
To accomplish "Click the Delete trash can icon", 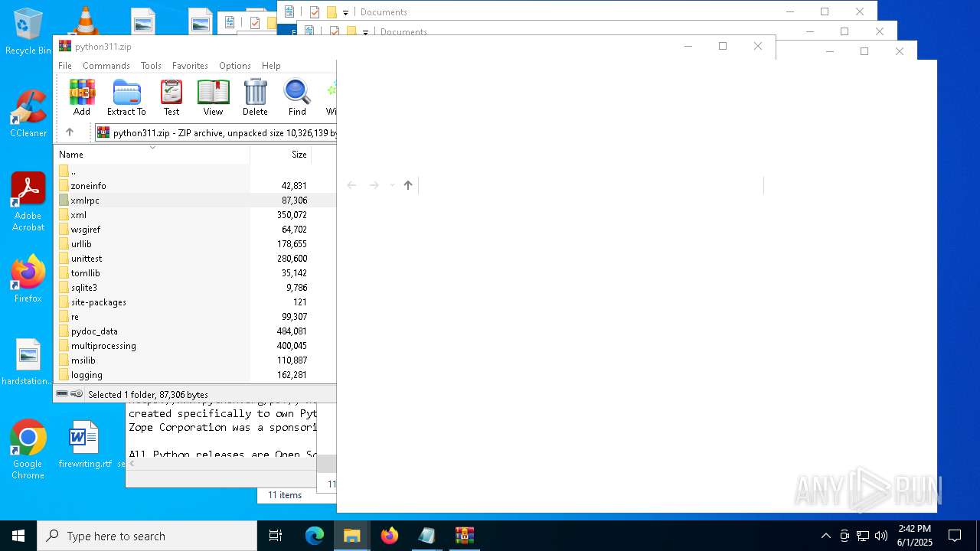I will [x=255, y=98].
